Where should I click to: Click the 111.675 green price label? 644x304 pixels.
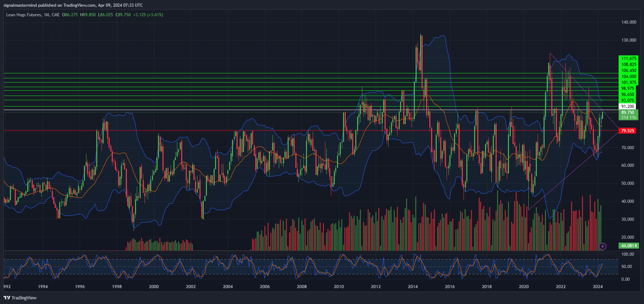[x=628, y=59]
